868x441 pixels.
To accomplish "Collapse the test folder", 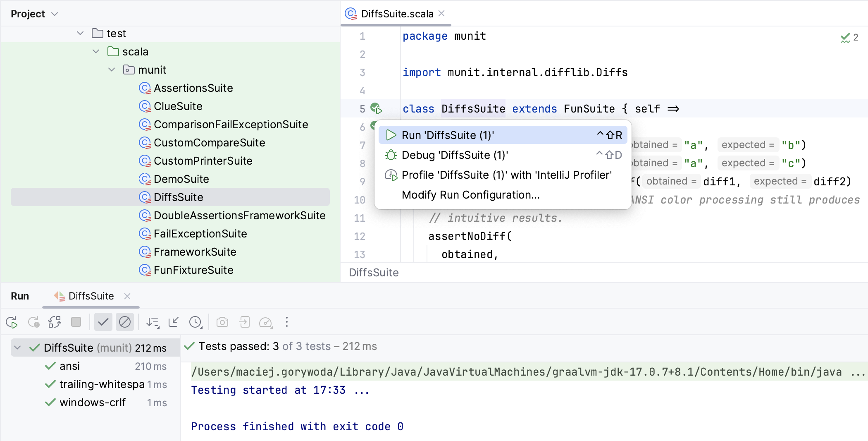I will pos(80,34).
